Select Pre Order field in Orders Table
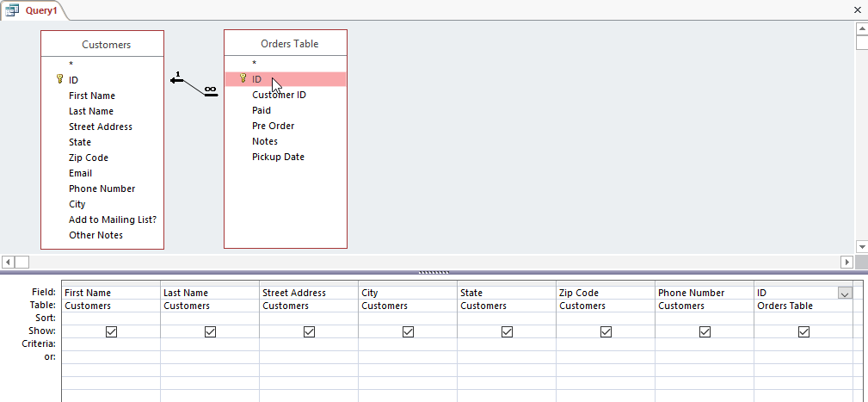Viewport: 868px width, 402px height. click(273, 126)
